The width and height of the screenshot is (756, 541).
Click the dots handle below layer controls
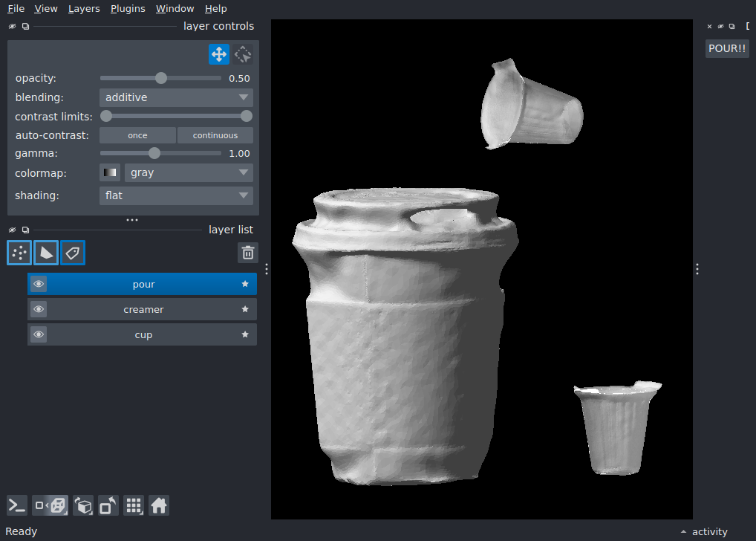pos(132,220)
